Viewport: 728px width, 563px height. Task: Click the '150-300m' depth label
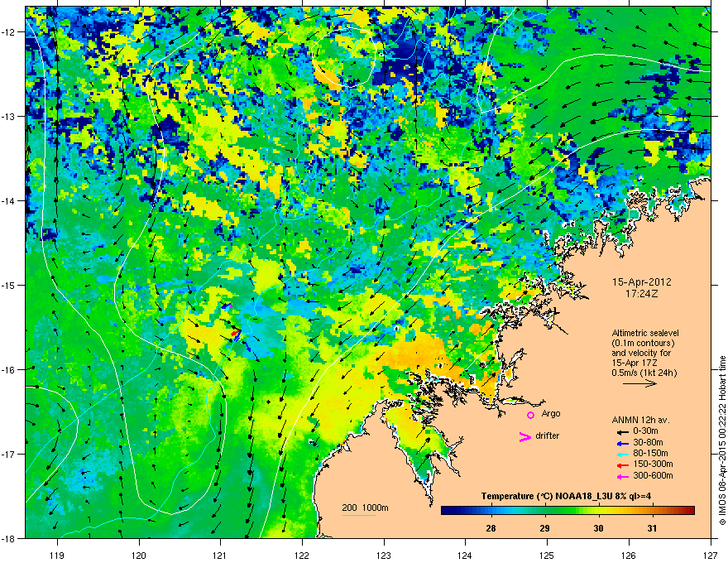(653, 464)
